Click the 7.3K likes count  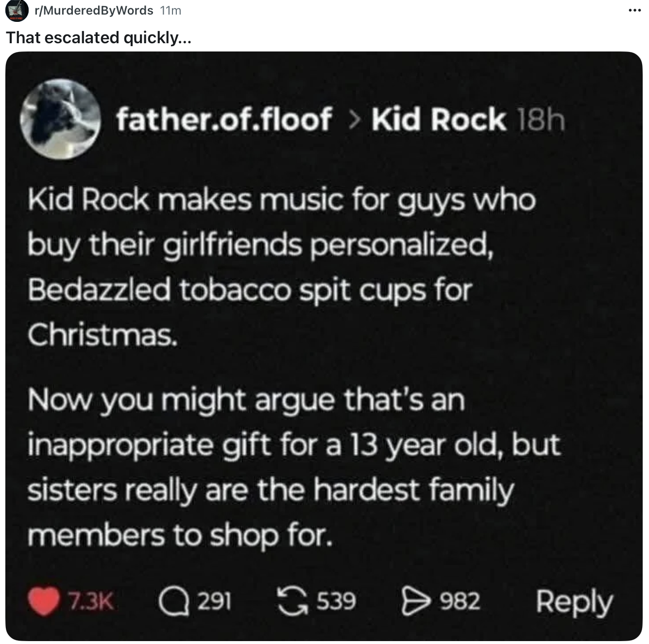pos(91,602)
